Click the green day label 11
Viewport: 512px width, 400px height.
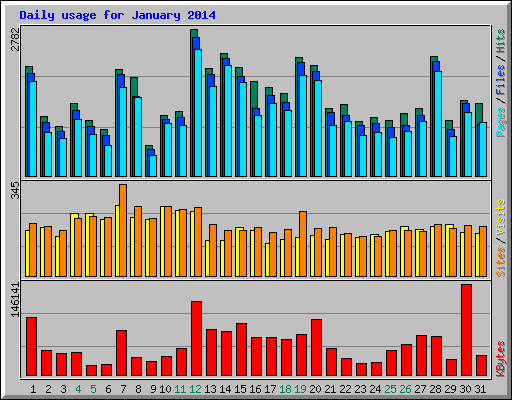(180, 389)
